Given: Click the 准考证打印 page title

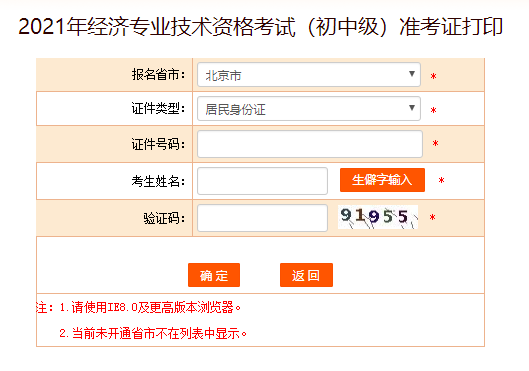Looking at the screenshot, I should click(260, 27).
